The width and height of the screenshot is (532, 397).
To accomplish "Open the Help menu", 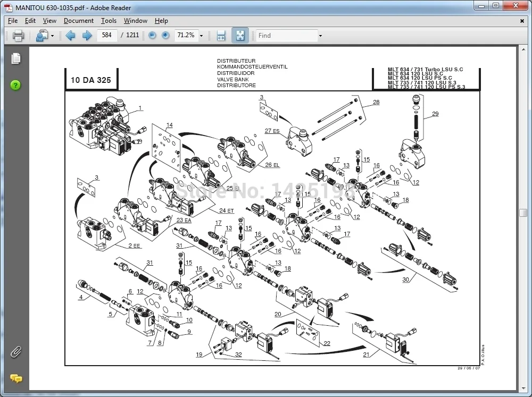I will (x=161, y=21).
